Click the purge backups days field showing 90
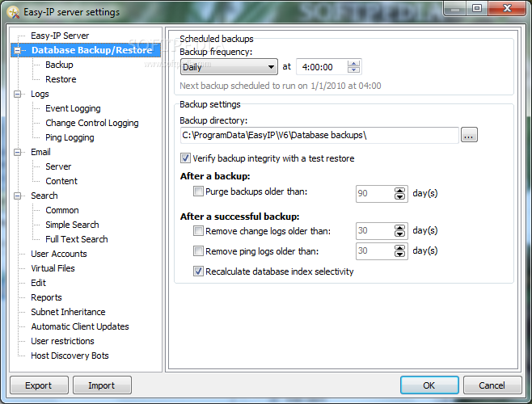 375,194
